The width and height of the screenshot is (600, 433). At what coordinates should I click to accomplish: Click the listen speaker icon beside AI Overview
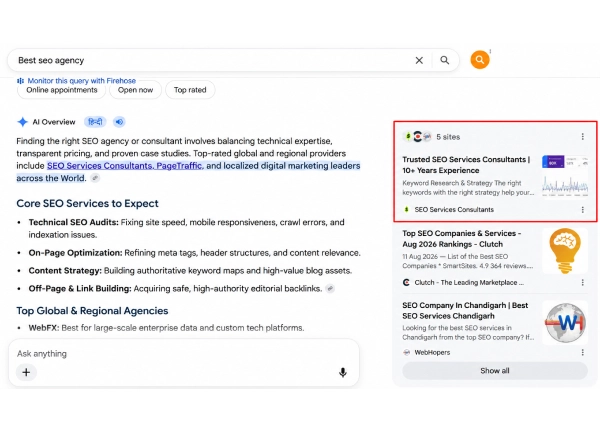(x=119, y=122)
